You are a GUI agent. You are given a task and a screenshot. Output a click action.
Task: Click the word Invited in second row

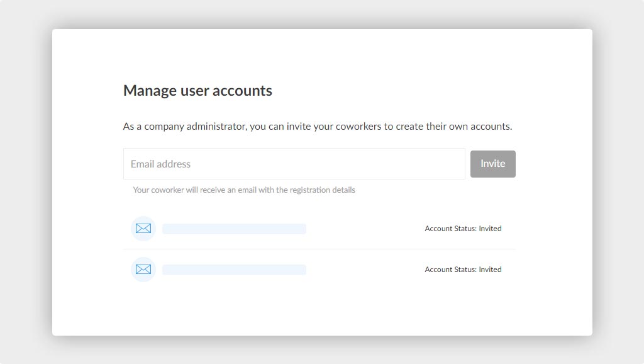(x=490, y=270)
